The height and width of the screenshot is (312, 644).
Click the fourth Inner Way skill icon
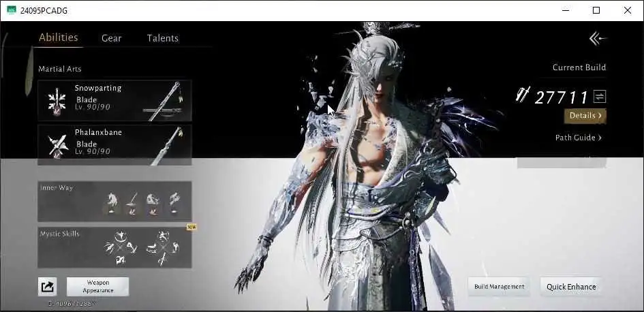pos(174,203)
